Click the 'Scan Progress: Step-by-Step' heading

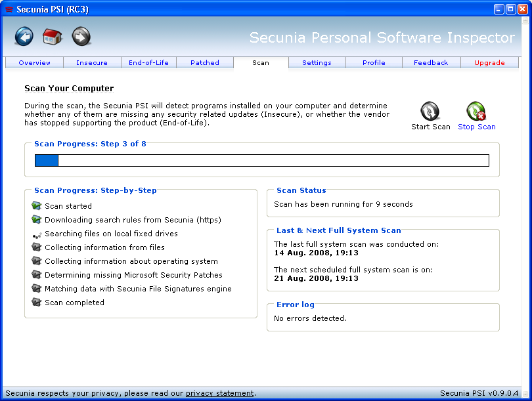click(x=95, y=190)
